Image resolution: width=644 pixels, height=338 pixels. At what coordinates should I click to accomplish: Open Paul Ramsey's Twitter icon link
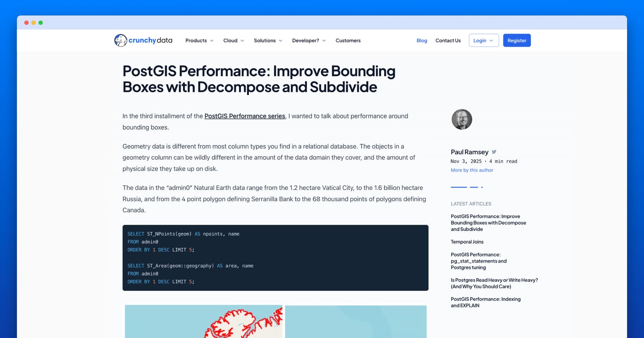tap(494, 152)
